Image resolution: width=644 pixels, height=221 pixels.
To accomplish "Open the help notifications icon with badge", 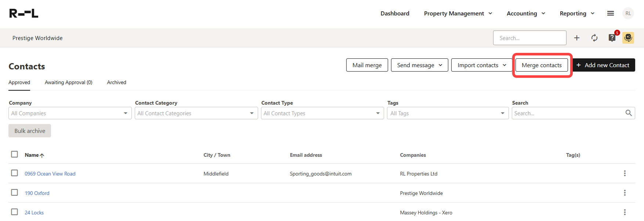I will tap(612, 38).
